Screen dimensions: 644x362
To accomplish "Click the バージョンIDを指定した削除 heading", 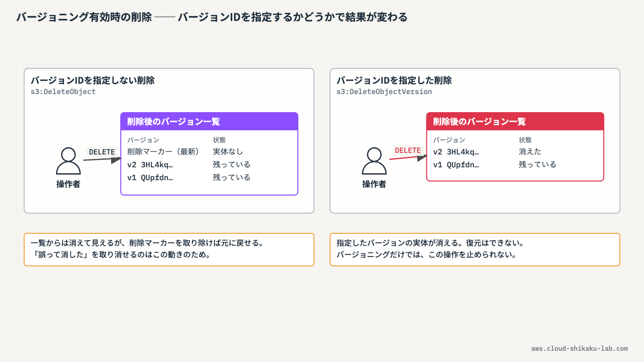I will pyautogui.click(x=394, y=80).
